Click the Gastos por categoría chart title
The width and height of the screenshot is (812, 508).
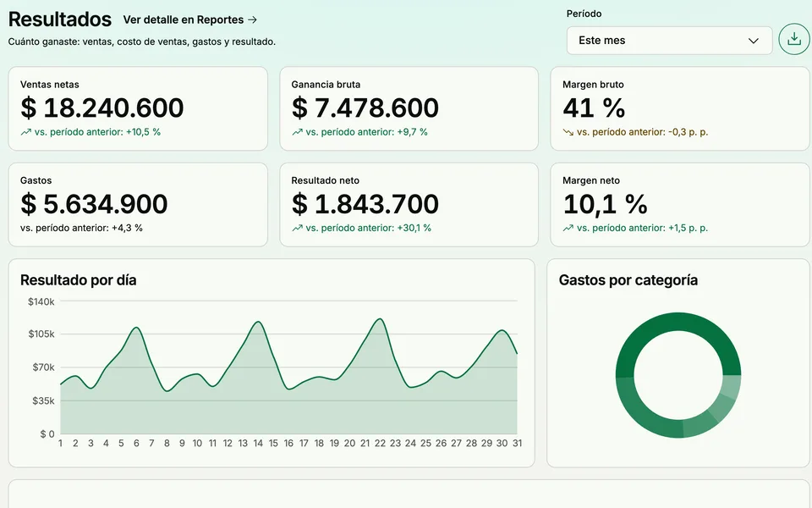628,280
